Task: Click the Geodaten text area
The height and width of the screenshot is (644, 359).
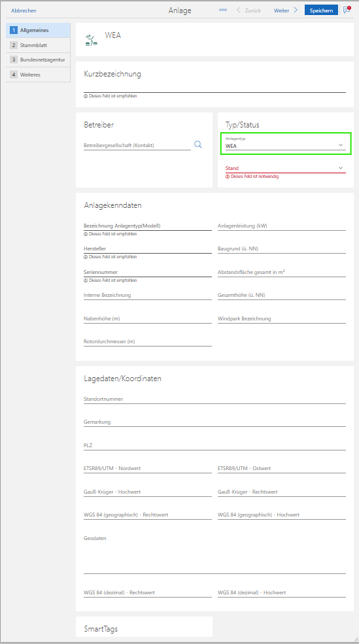Action: (x=215, y=553)
